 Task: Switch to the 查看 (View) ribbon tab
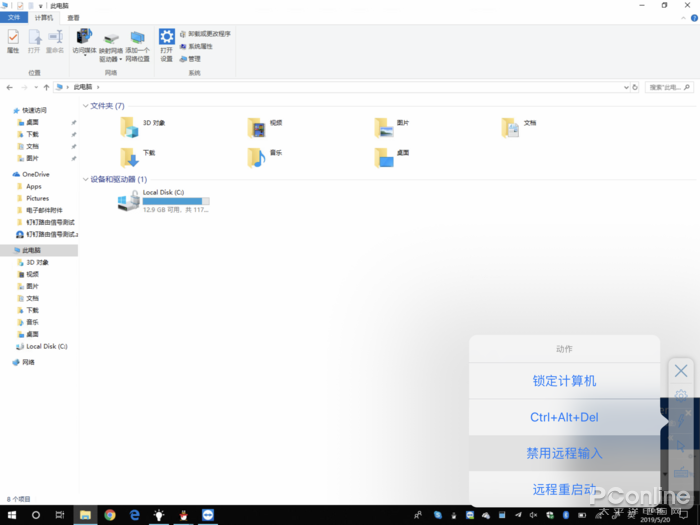click(x=74, y=18)
